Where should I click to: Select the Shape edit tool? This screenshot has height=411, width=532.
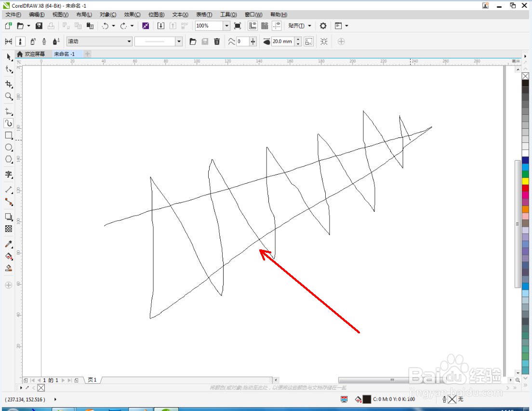(x=9, y=69)
